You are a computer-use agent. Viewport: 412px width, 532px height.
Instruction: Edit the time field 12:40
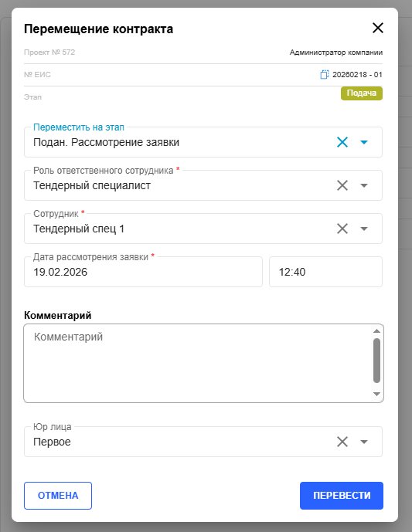325,272
